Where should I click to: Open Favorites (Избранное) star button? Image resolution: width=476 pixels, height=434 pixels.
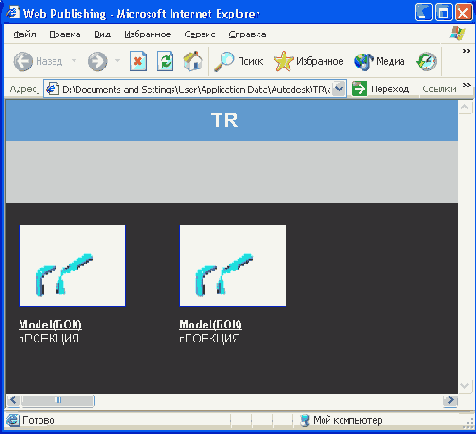pyautogui.click(x=308, y=61)
